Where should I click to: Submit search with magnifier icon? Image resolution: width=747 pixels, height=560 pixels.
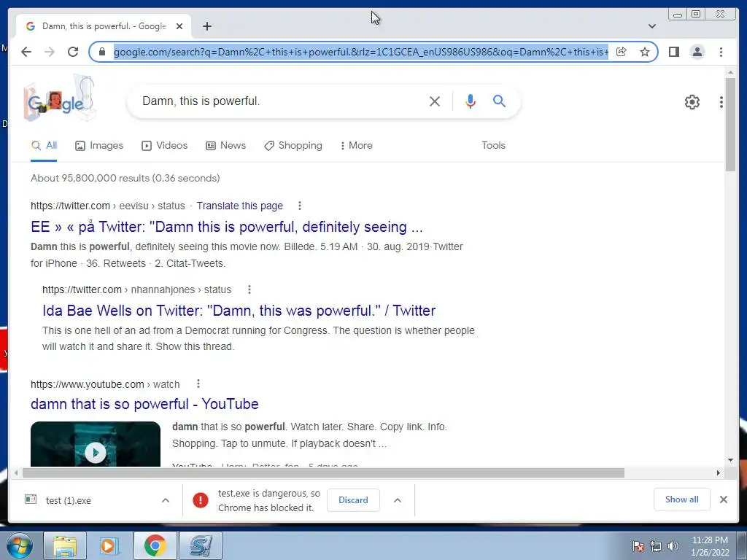pyautogui.click(x=499, y=101)
